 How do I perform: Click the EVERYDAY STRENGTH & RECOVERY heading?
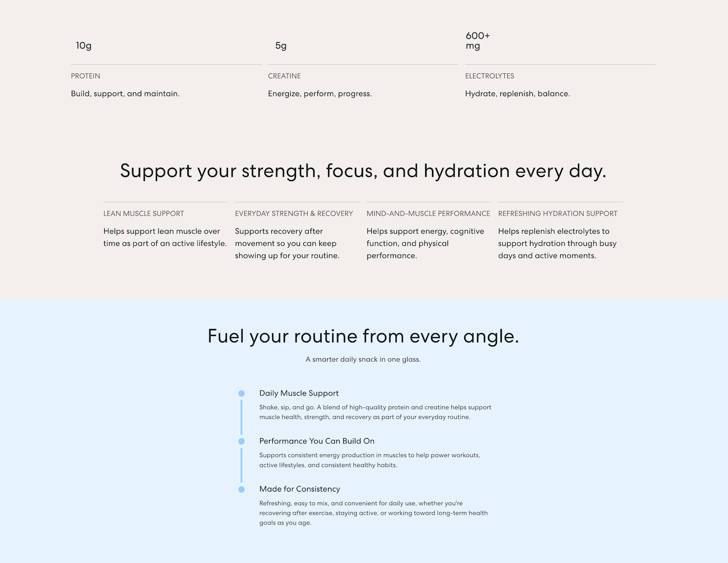294,213
